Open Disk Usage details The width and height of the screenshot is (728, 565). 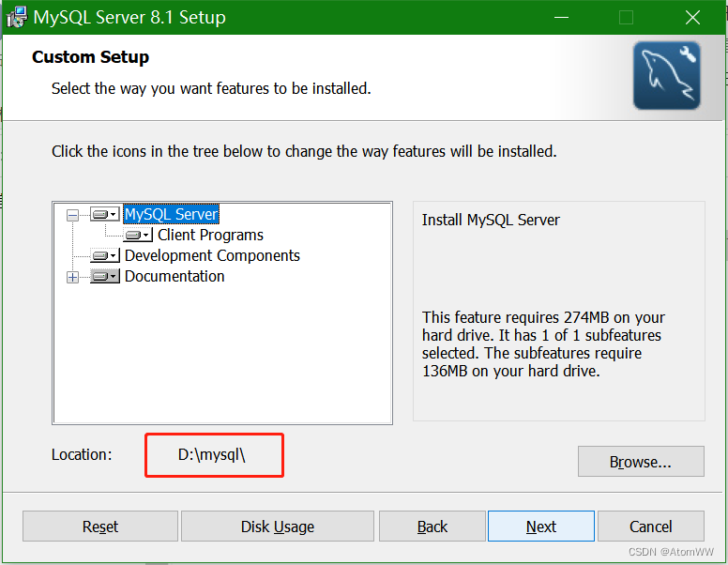[278, 527]
